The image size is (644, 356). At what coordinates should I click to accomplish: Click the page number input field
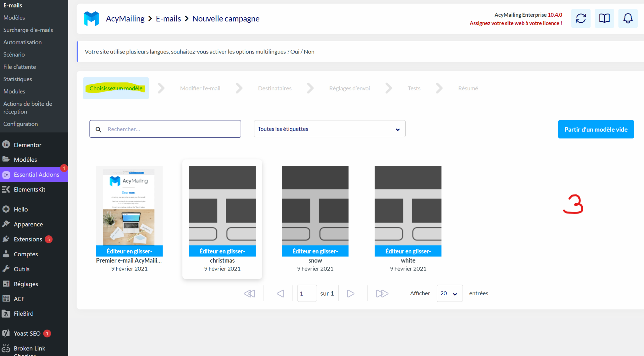[x=307, y=293]
